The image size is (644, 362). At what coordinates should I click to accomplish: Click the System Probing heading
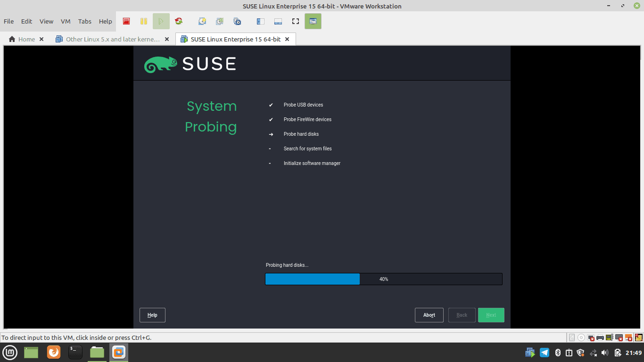[211, 116]
